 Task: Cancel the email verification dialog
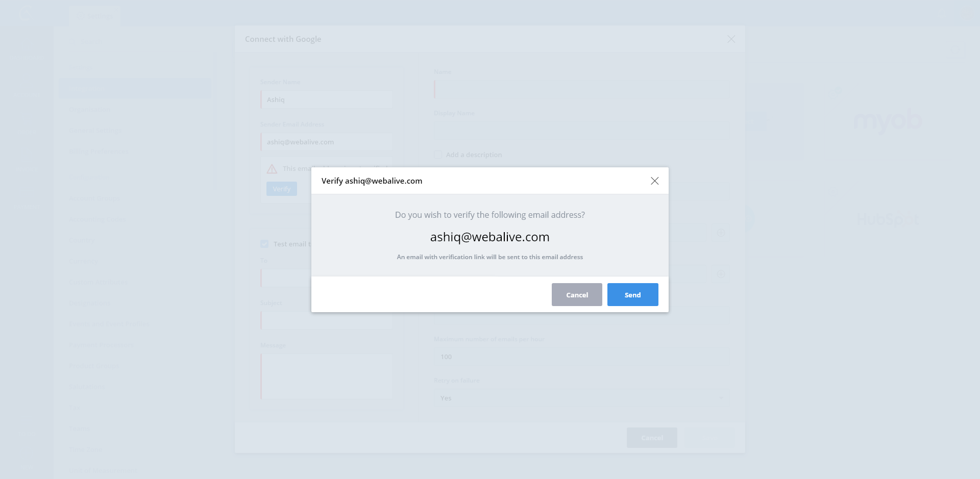[577, 295]
